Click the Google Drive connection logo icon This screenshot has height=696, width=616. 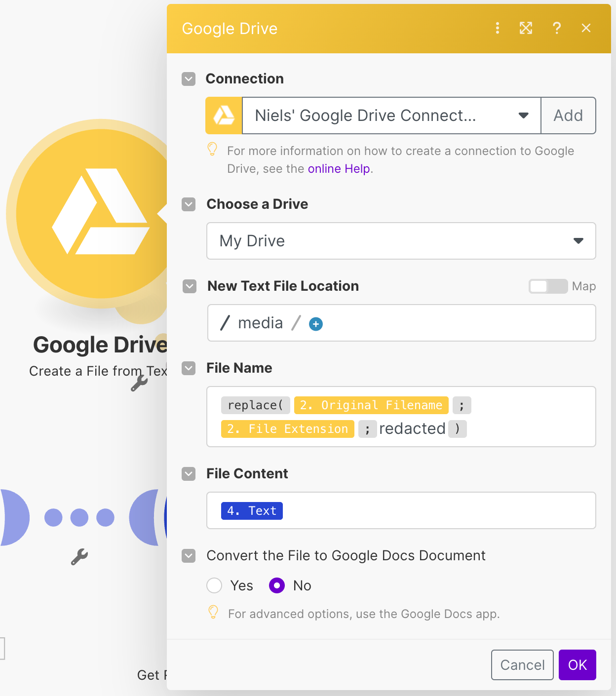224,116
